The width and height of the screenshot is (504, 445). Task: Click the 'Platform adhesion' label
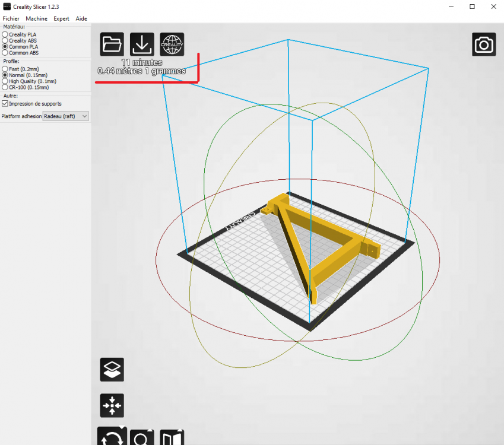pos(21,116)
